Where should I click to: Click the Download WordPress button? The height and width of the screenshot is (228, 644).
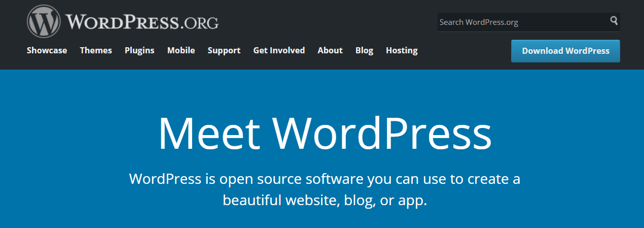tap(565, 51)
